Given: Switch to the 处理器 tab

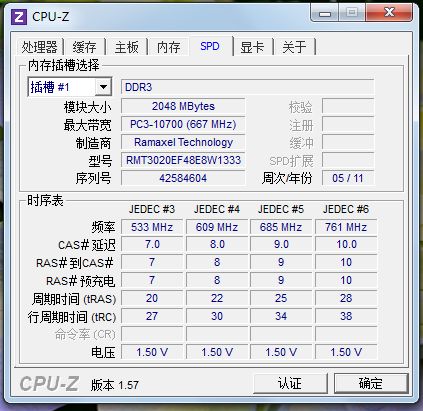Looking at the screenshot, I should click(39, 47).
